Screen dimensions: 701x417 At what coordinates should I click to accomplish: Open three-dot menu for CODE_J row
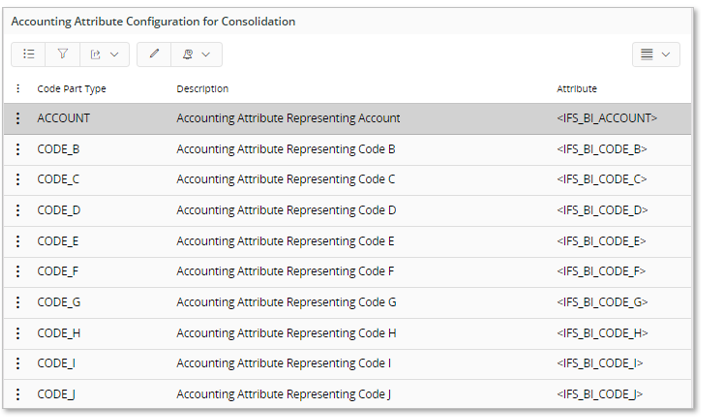[x=18, y=394]
